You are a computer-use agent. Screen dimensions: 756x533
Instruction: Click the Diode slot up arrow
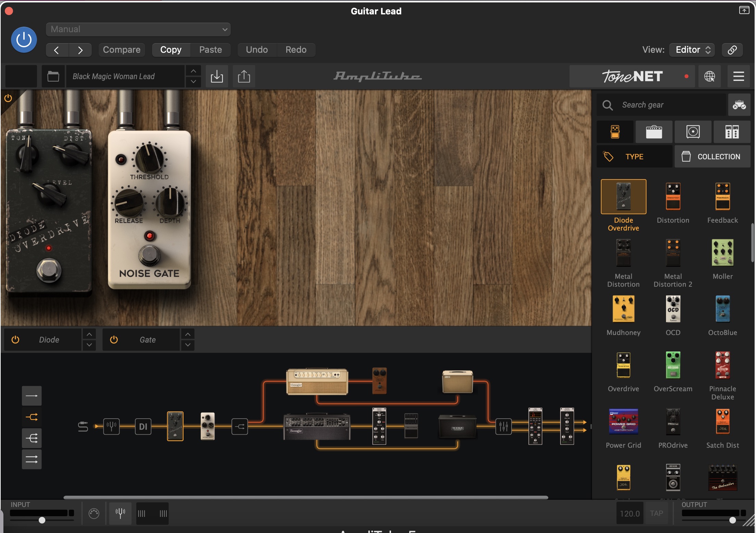89,334
